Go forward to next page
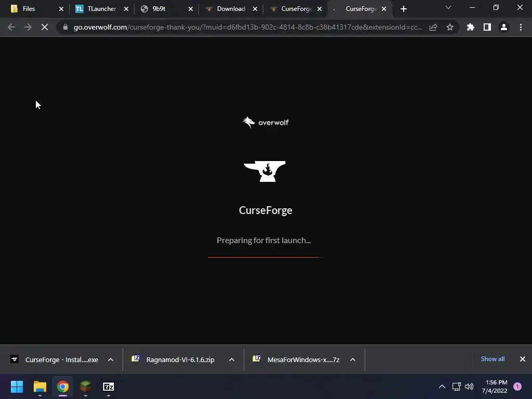 [x=28, y=27]
